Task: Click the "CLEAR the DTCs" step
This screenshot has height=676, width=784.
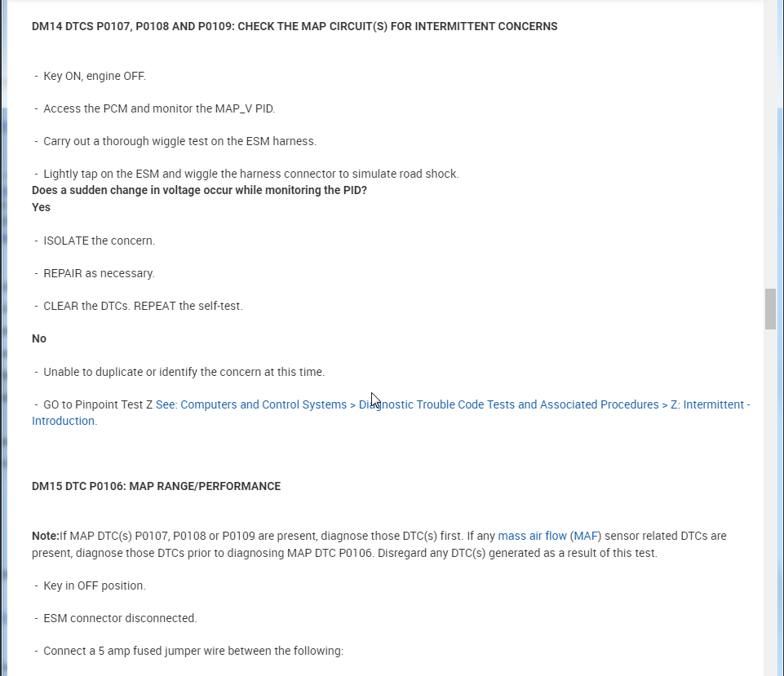Action: click(x=143, y=307)
